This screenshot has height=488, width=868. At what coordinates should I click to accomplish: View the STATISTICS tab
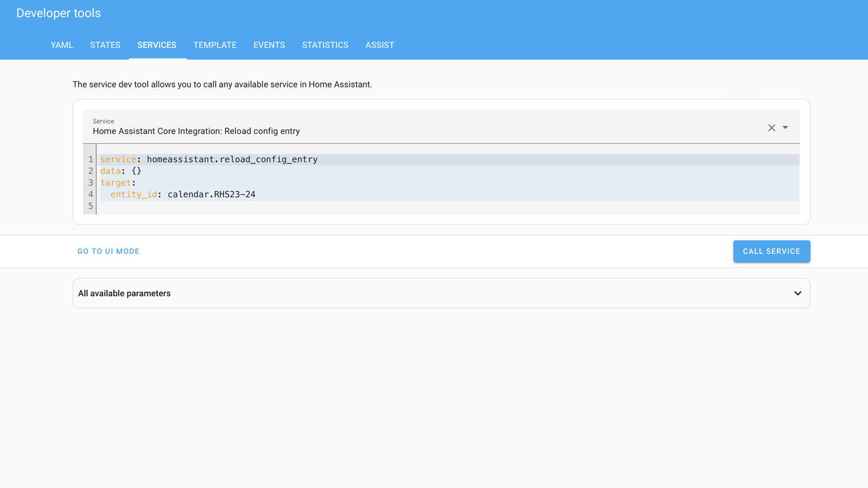click(x=325, y=45)
